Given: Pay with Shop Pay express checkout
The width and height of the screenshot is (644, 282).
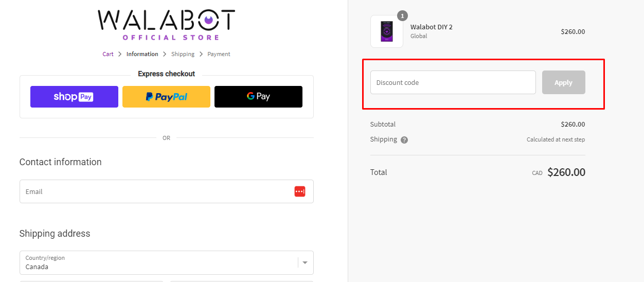Looking at the screenshot, I should coord(74,97).
